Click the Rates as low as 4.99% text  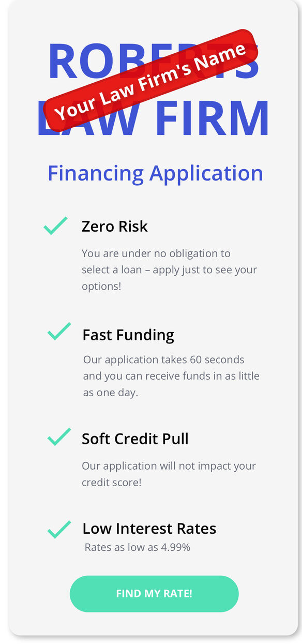(x=137, y=546)
